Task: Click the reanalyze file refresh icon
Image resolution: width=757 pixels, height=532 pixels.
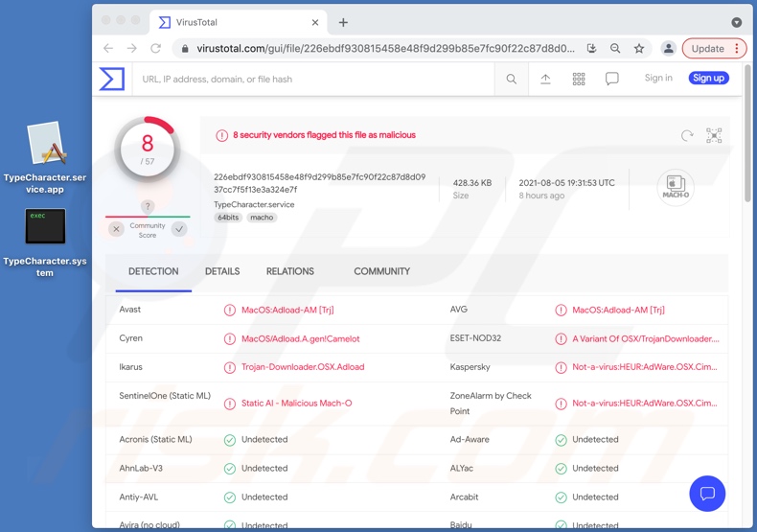Action: coord(687,136)
